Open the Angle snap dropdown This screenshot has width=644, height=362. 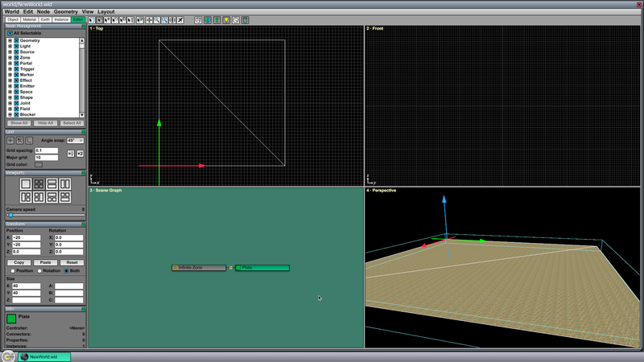(75, 140)
